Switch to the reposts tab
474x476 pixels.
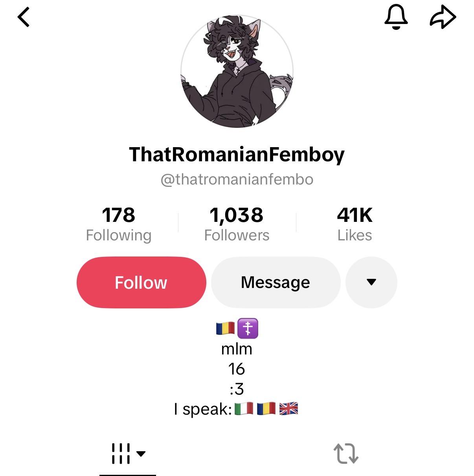346,454
